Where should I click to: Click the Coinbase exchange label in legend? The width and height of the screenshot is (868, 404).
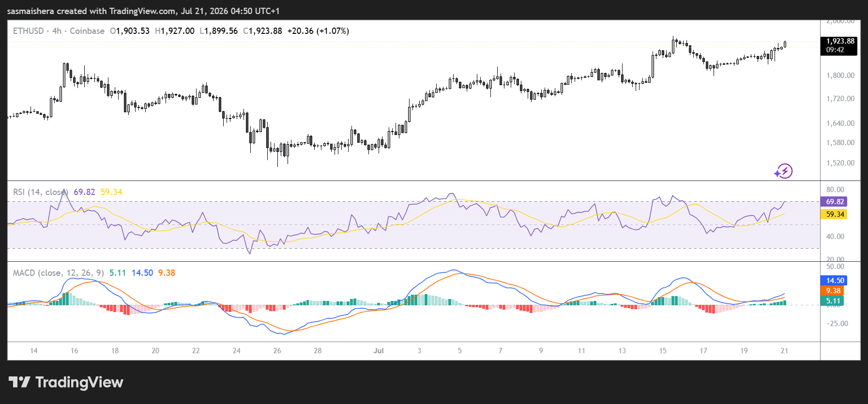(87, 31)
